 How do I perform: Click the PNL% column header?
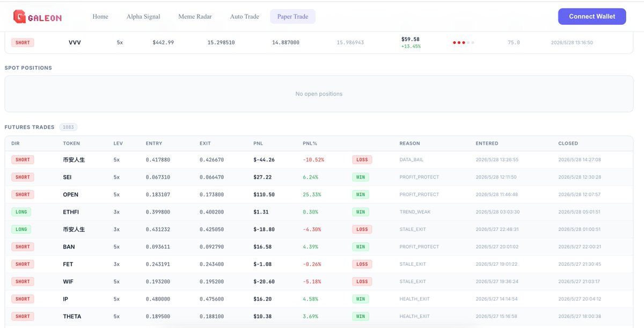pos(310,143)
